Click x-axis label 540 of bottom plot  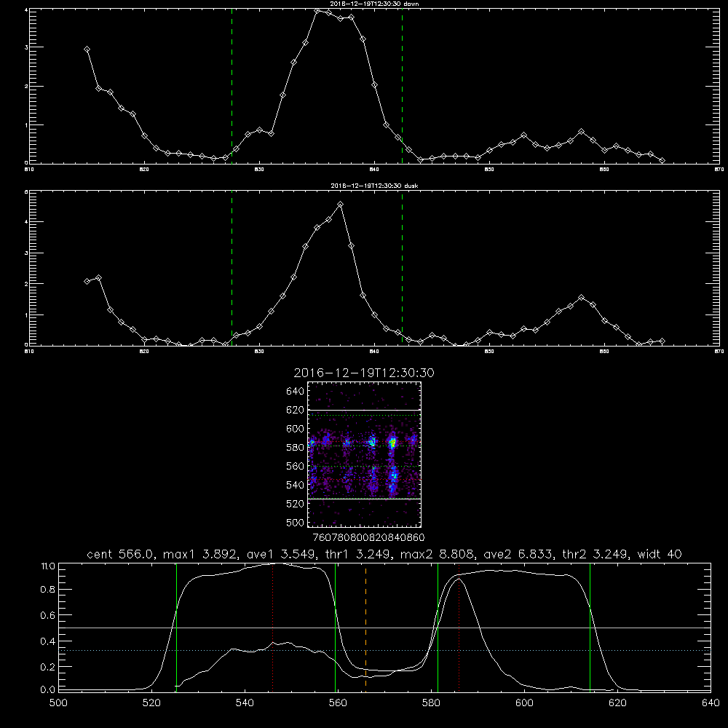245,703
